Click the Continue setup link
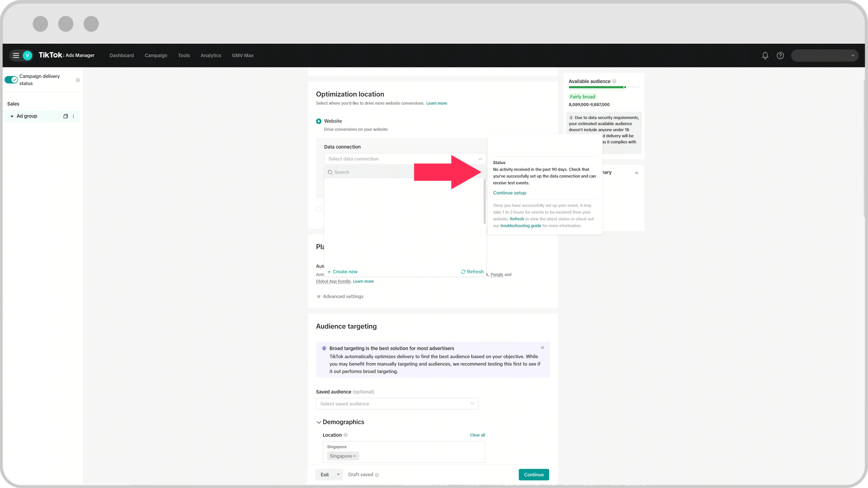The height and width of the screenshot is (488, 868). pyautogui.click(x=509, y=193)
